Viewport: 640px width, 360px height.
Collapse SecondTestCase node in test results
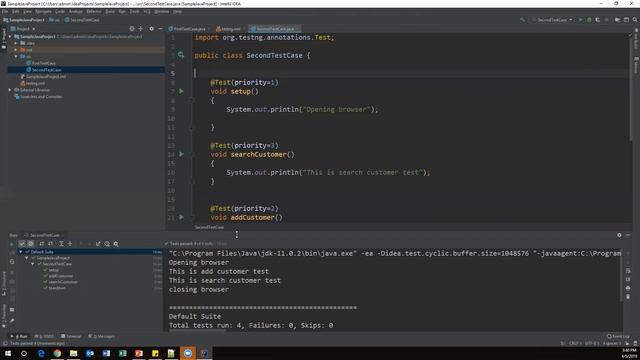pos(33,264)
